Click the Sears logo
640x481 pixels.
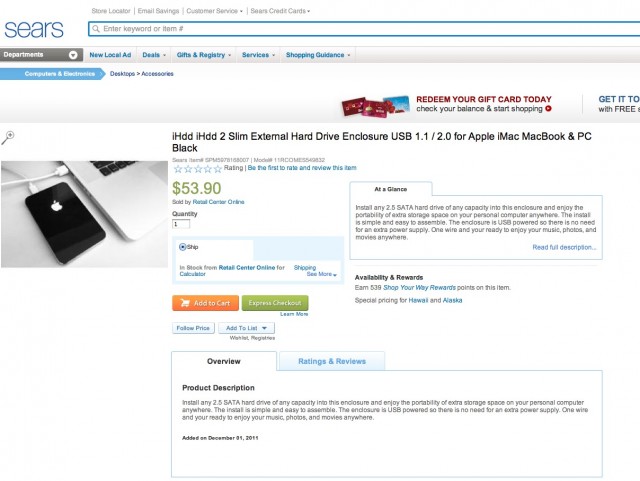click(33, 29)
